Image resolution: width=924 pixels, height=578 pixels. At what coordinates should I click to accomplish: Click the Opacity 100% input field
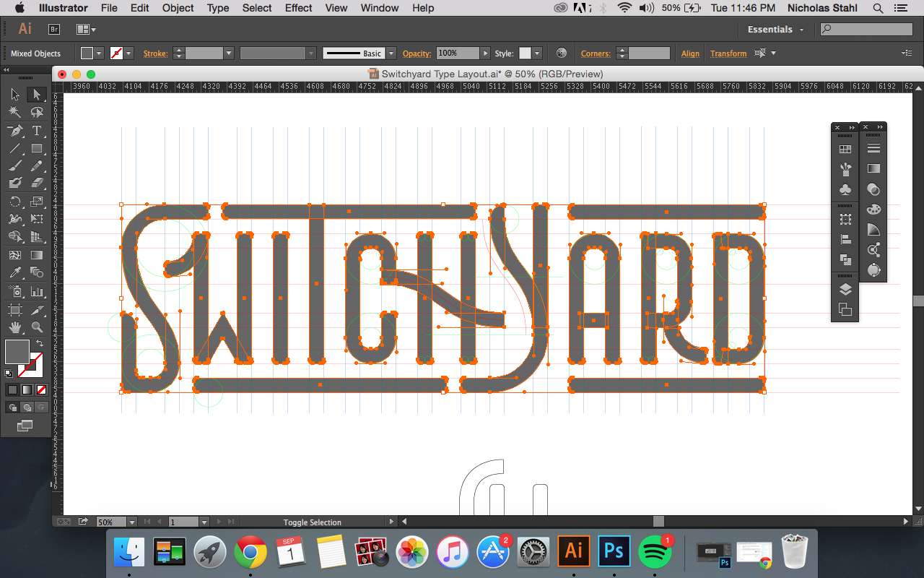click(x=458, y=53)
